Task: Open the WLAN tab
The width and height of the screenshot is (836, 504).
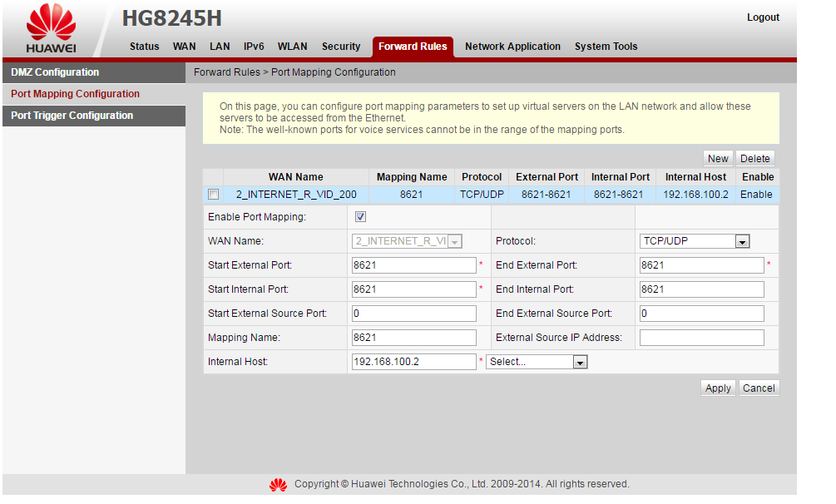Action: (x=292, y=47)
